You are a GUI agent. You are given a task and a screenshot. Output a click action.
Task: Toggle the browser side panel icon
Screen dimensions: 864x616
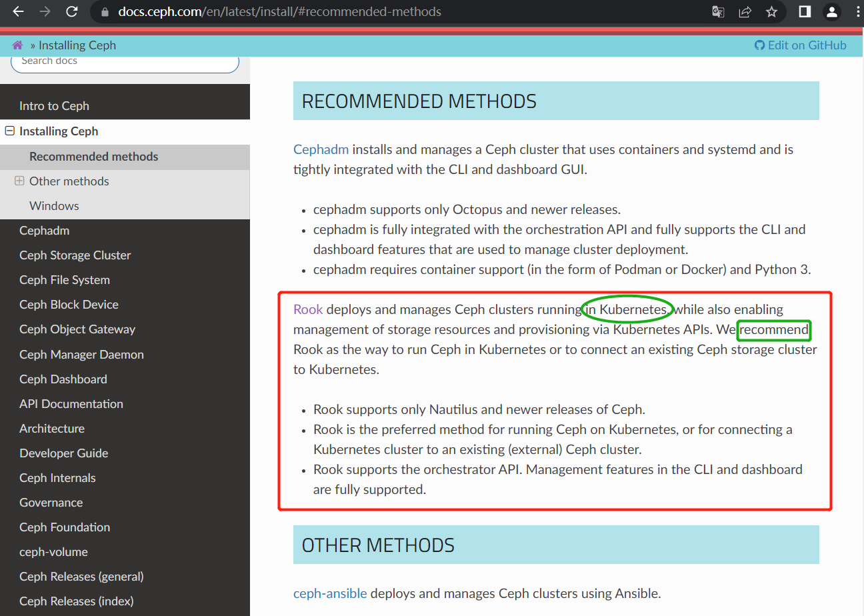coord(805,12)
